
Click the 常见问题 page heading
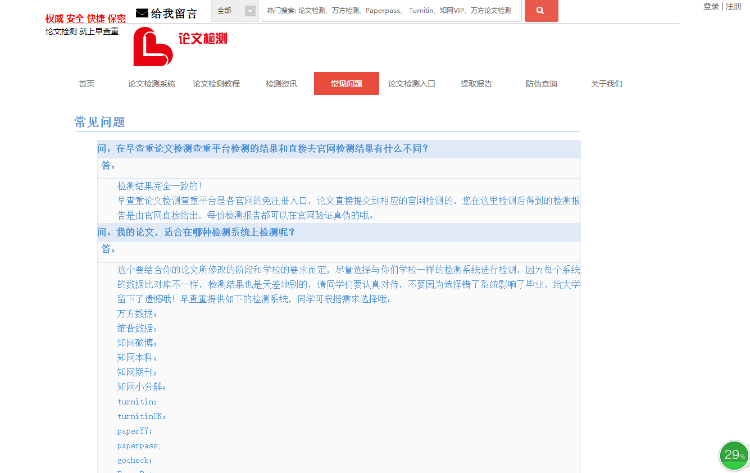(x=100, y=122)
